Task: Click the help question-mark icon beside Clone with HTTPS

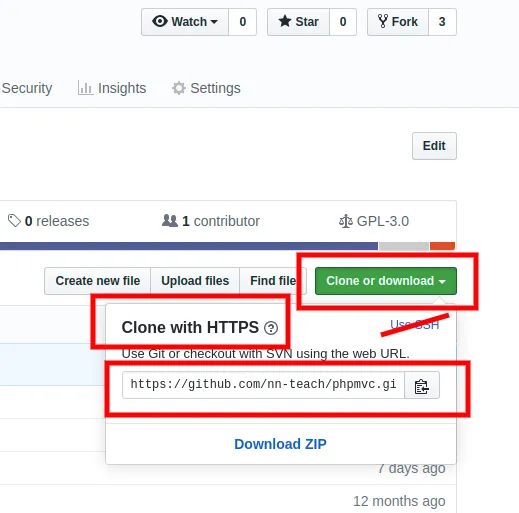Action: [x=271, y=328]
